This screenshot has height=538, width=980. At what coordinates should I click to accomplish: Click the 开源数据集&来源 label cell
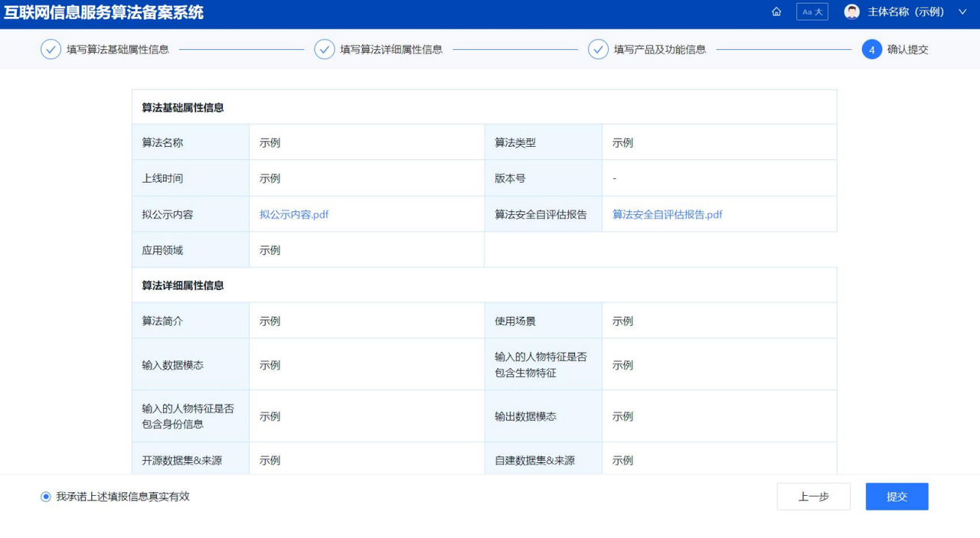click(x=191, y=460)
